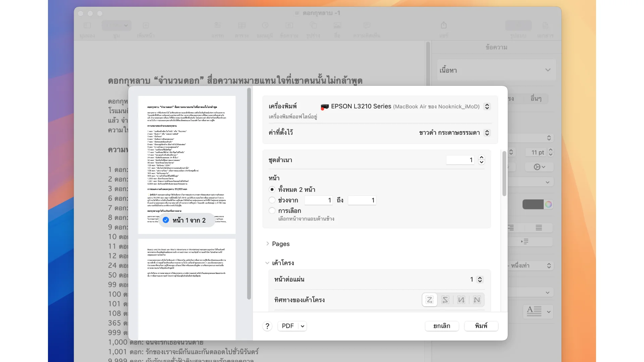This screenshot has width=644, height=362.
Task: Open the color wheel picker
Action: 548,204
